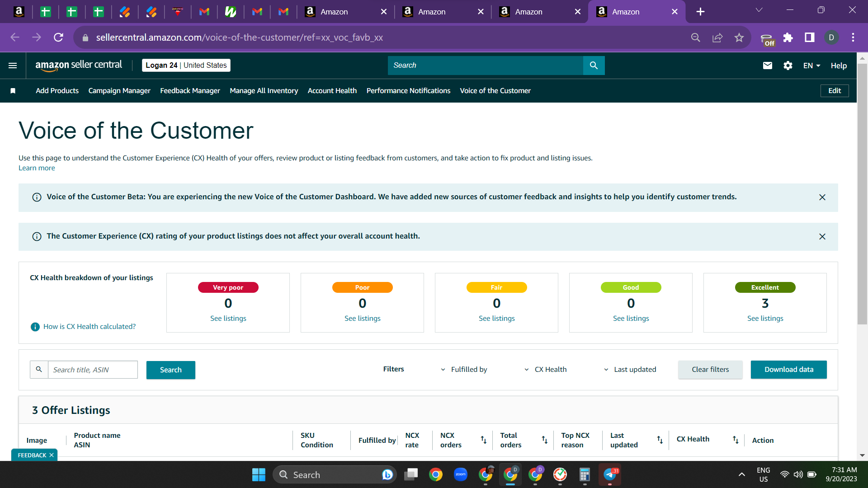This screenshot has height=488, width=868.
Task: Open Chrome three-dot menu
Action: click(853, 38)
